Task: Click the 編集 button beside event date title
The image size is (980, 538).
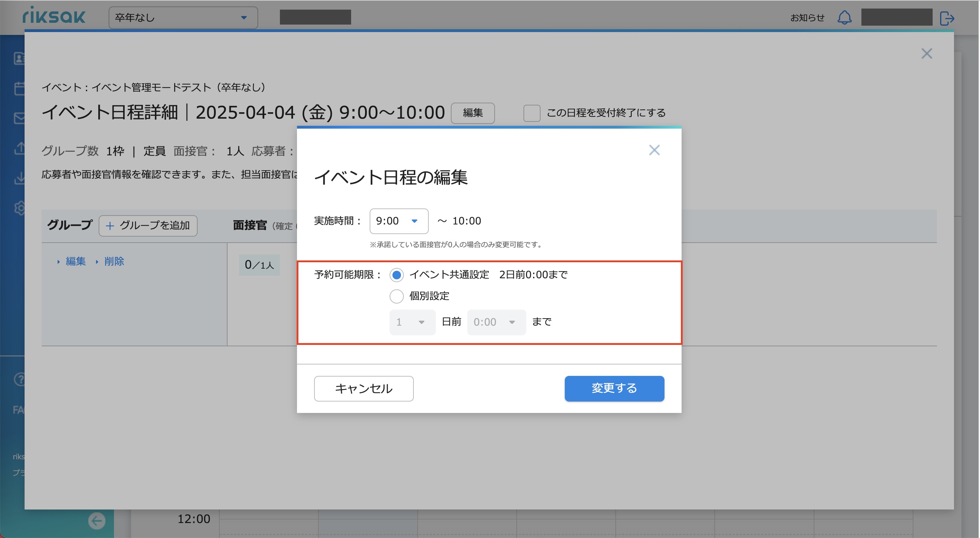Action: (x=473, y=113)
